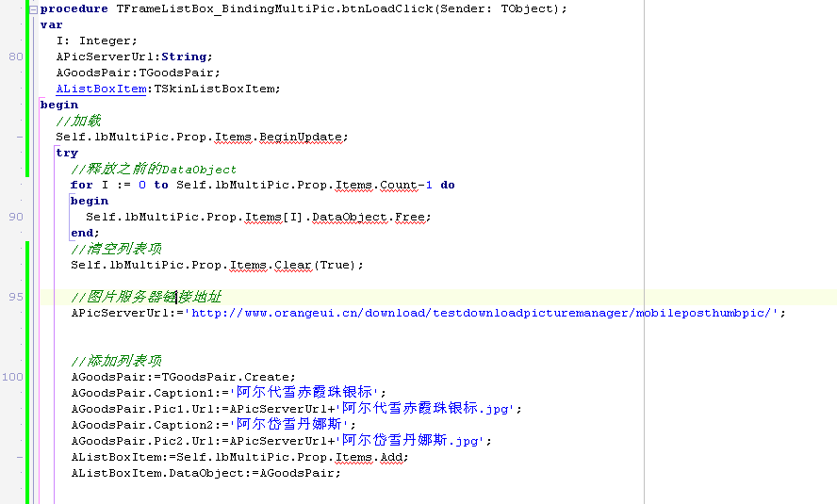
Task: Click gutter line number 80
Action: tap(16, 57)
